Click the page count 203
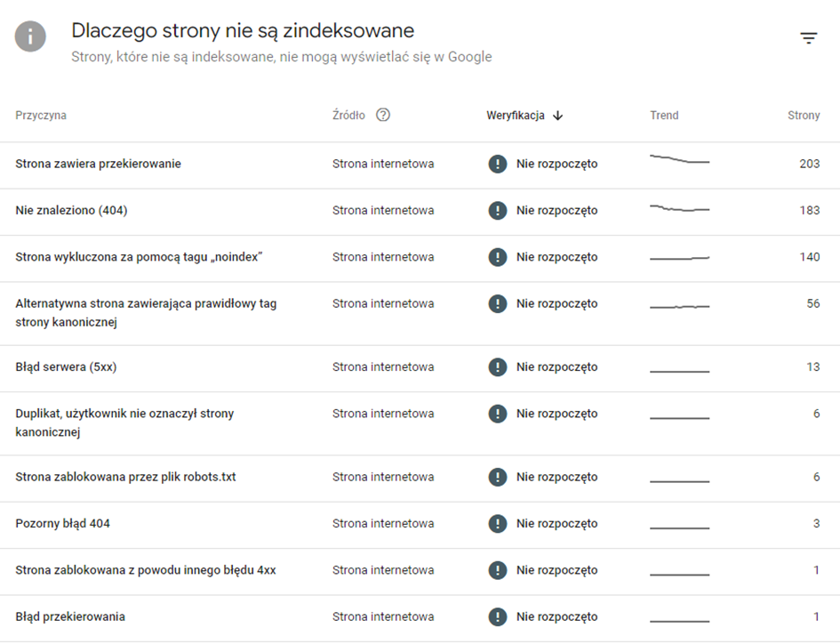 [810, 164]
